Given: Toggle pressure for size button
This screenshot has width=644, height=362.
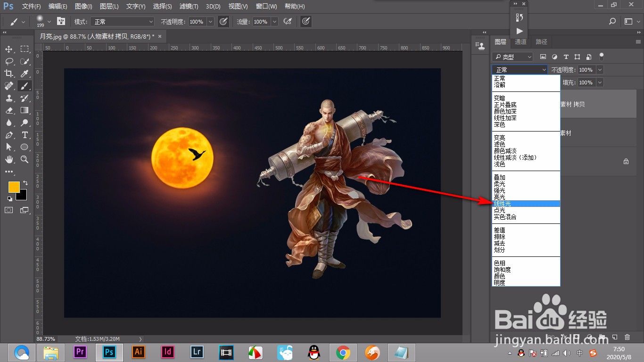Looking at the screenshot, I should click(x=305, y=22).
